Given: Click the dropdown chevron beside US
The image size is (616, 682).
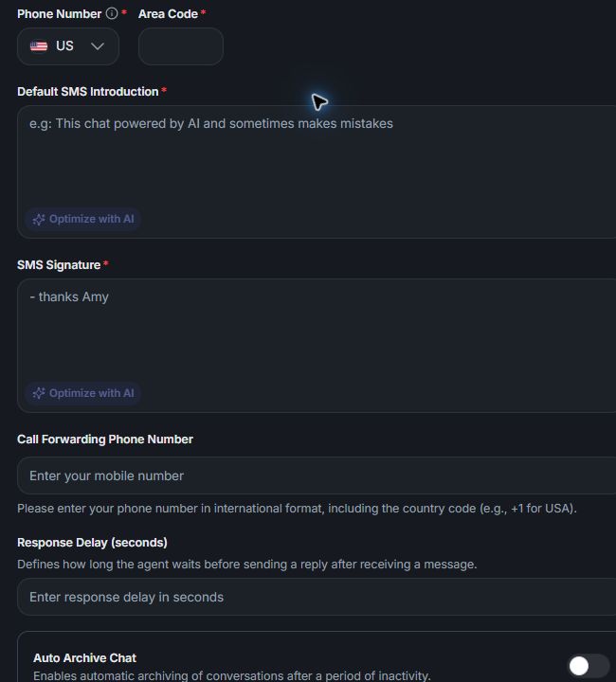Looking at the screenshot, I should coord(98,46).
